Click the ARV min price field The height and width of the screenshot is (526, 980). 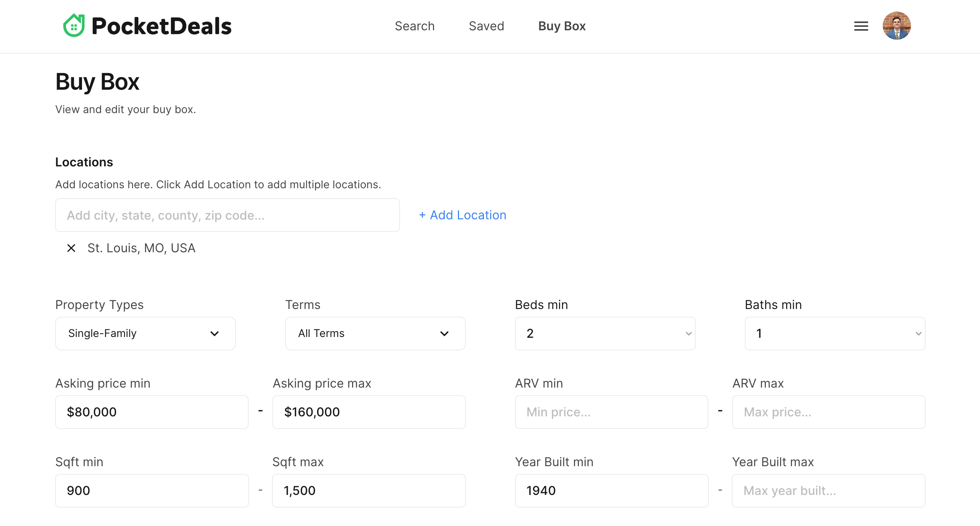tap(611, 412)
